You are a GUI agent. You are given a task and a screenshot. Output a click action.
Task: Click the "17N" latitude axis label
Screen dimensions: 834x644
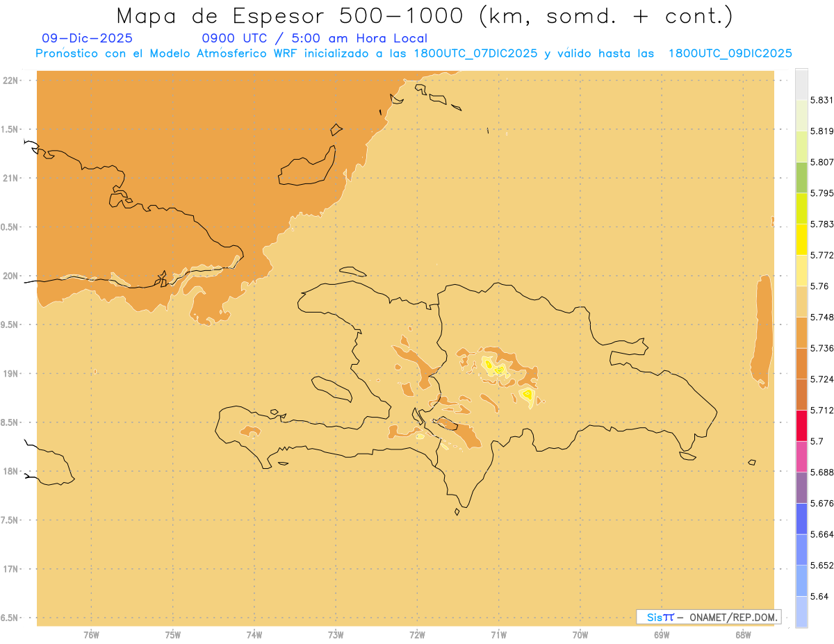10,569
